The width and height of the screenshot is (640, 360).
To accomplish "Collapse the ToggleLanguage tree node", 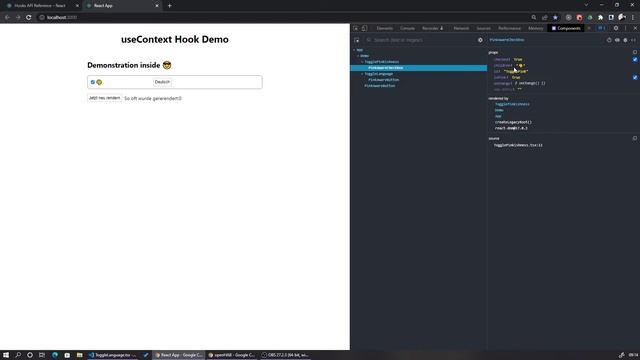I will (362, 74).
